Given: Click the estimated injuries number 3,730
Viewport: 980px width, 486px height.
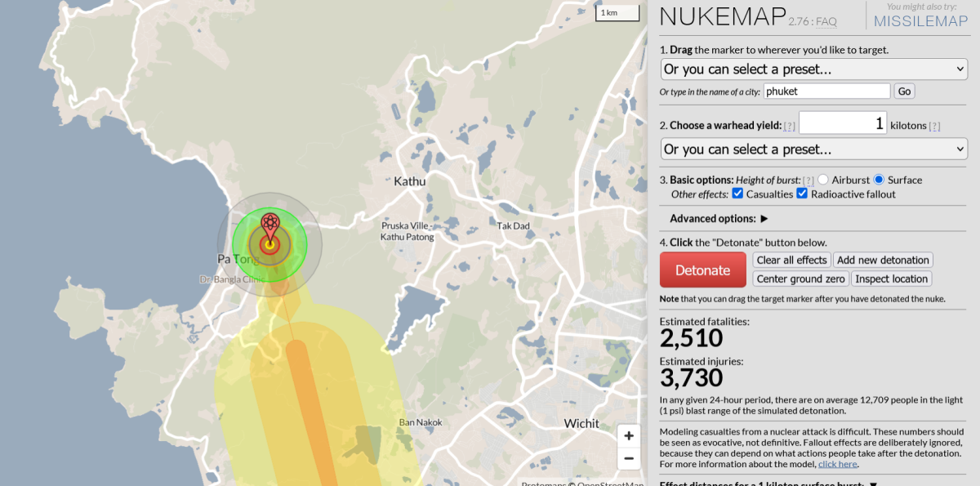Looking at the screenshot, I should click(x=691, y=378).
